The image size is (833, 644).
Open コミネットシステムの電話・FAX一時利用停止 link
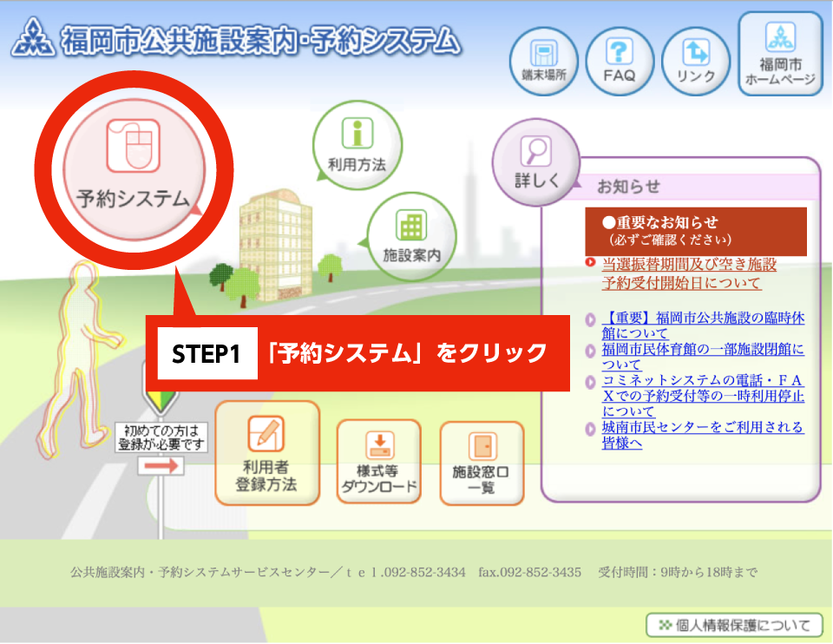tap(703, 395)
